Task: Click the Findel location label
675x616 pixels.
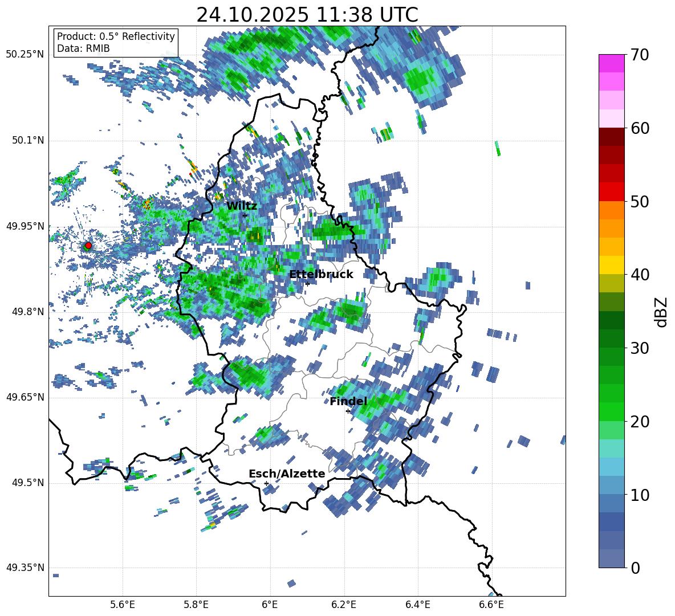Action: point(348,401)
